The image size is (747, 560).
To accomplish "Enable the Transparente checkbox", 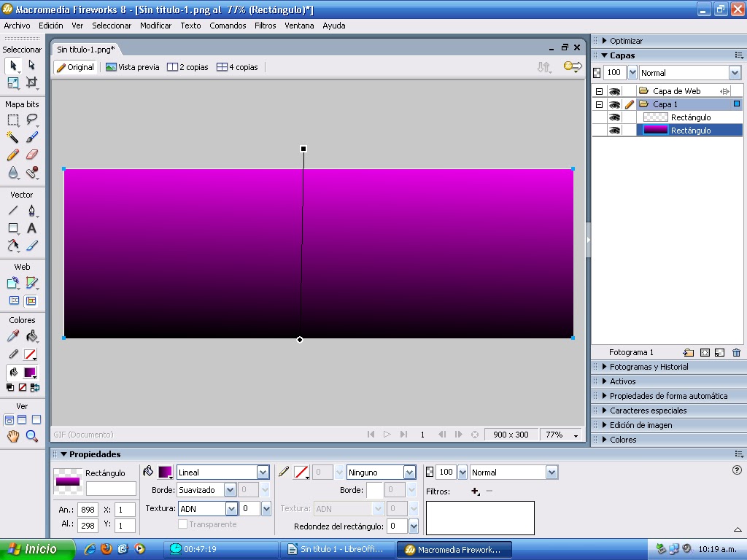I will pyautogui.click(x=182, y=524).
